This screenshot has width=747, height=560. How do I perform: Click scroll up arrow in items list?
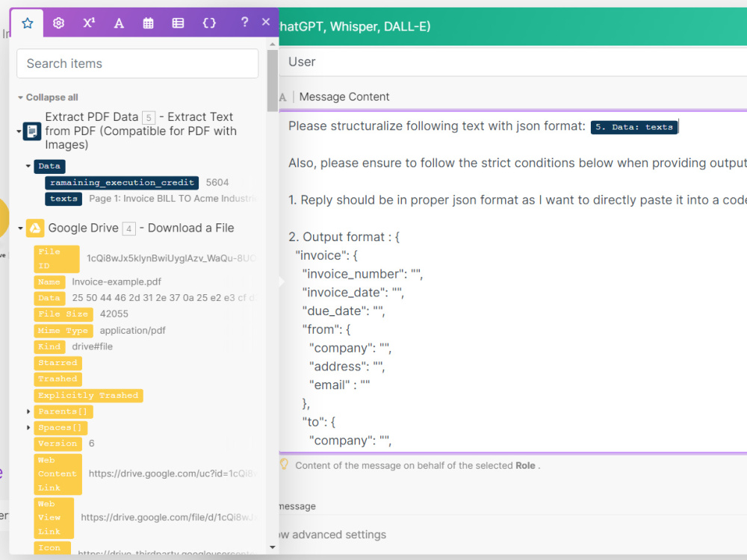[273, 44]
